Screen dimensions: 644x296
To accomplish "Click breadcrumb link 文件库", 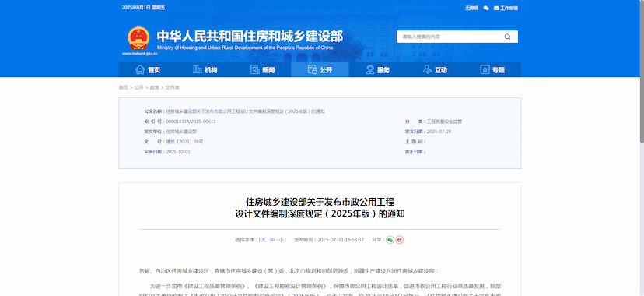I will pos(173,87).
